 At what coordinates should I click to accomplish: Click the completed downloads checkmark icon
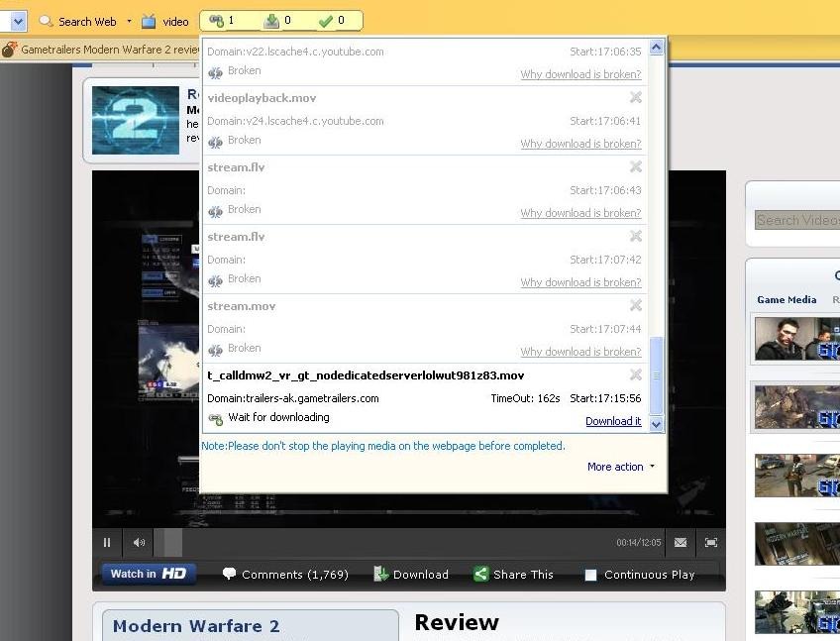tap(325, 21)
